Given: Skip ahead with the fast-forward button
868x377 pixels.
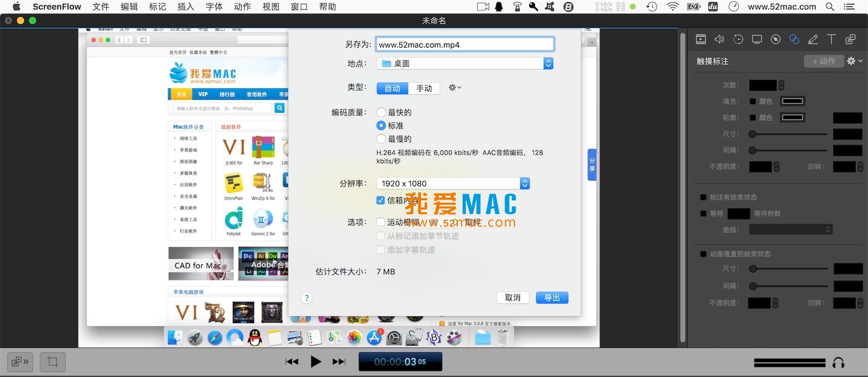Looking at the screenshot, I should pos(339,362).
